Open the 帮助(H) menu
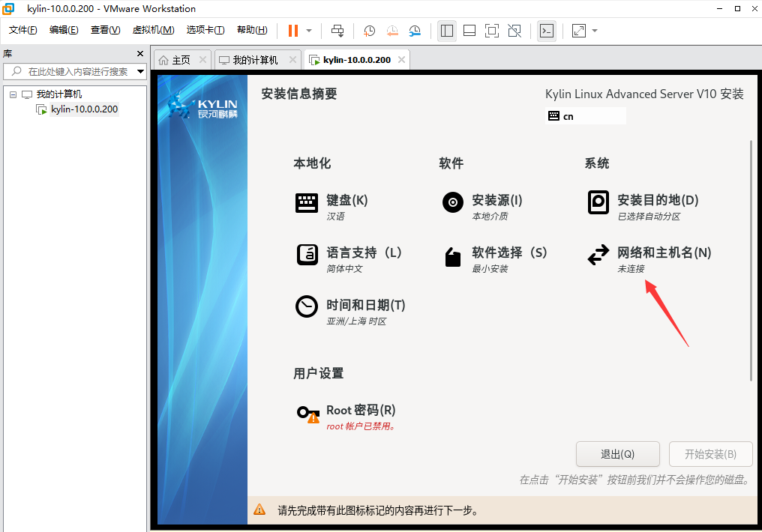The image size is (762, 532). tap(252, 30)
